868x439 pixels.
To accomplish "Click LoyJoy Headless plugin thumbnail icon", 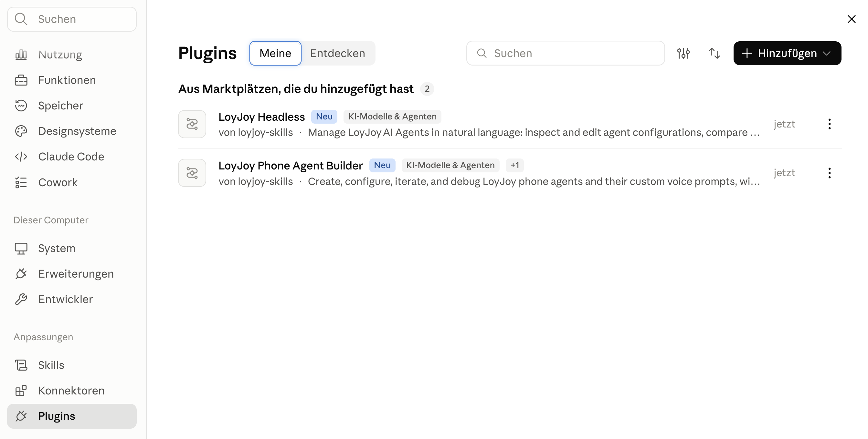I will (192, 124).
